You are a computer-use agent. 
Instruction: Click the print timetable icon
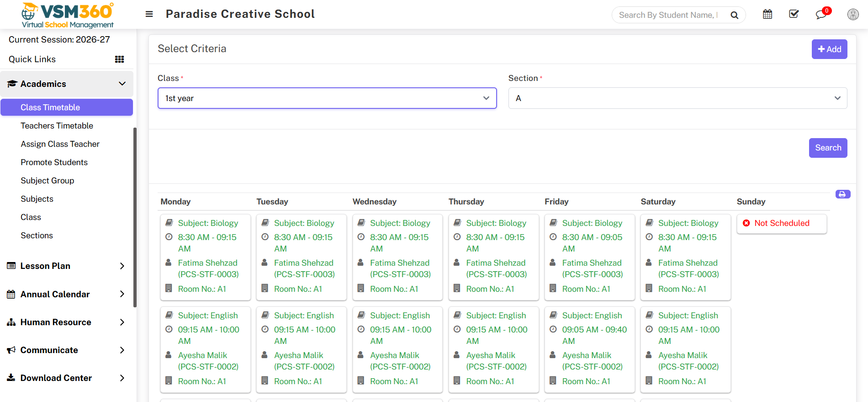[842, 194]
